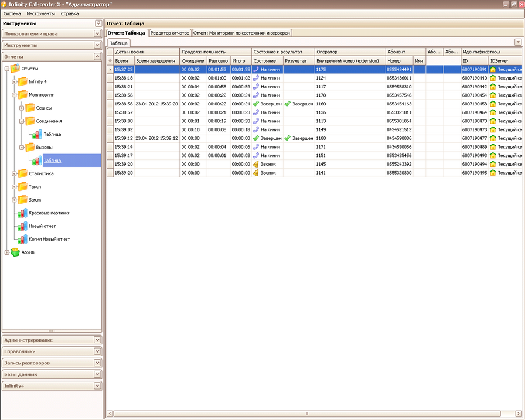Viewport: 525px width, 420px height.
Task: Open the Система menu
Action: coord(12,13)
